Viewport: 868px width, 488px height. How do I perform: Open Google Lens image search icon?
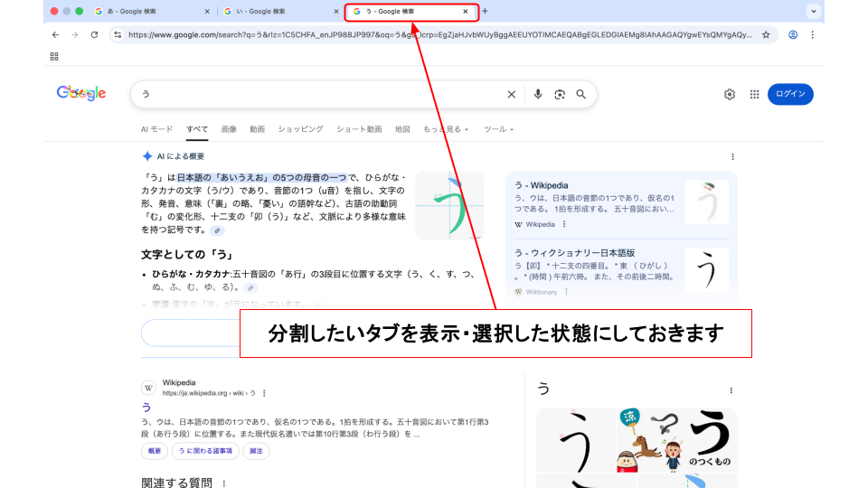click(560, 94)
